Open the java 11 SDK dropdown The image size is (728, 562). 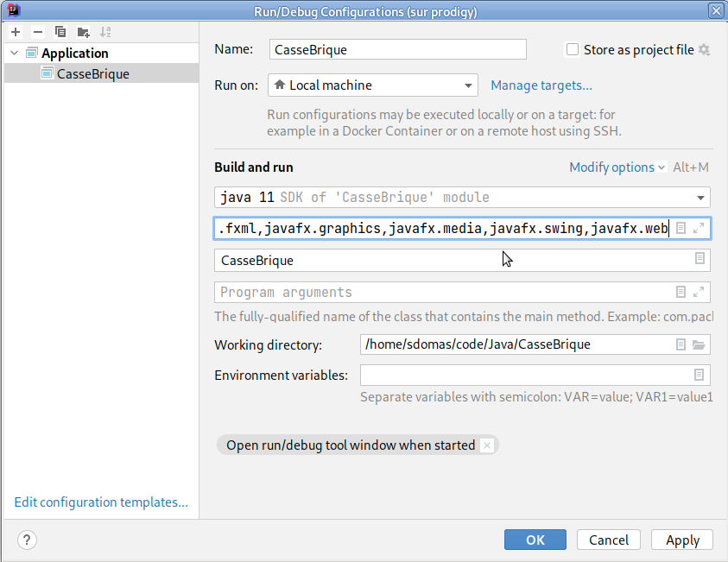coord(701,198)
